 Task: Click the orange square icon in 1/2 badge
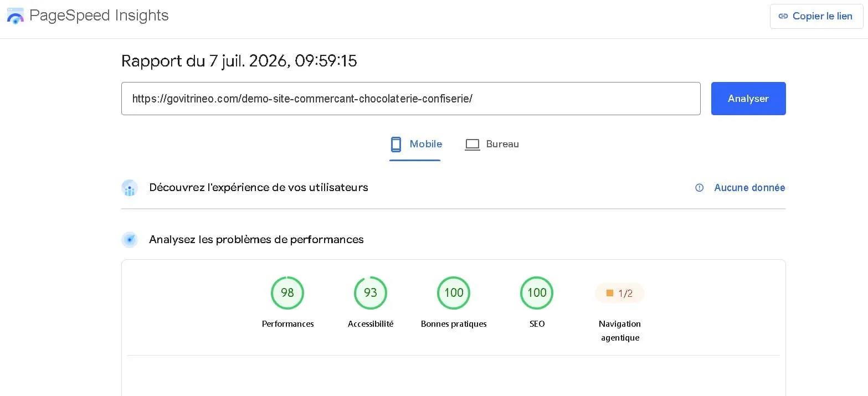tap(610, 293)
